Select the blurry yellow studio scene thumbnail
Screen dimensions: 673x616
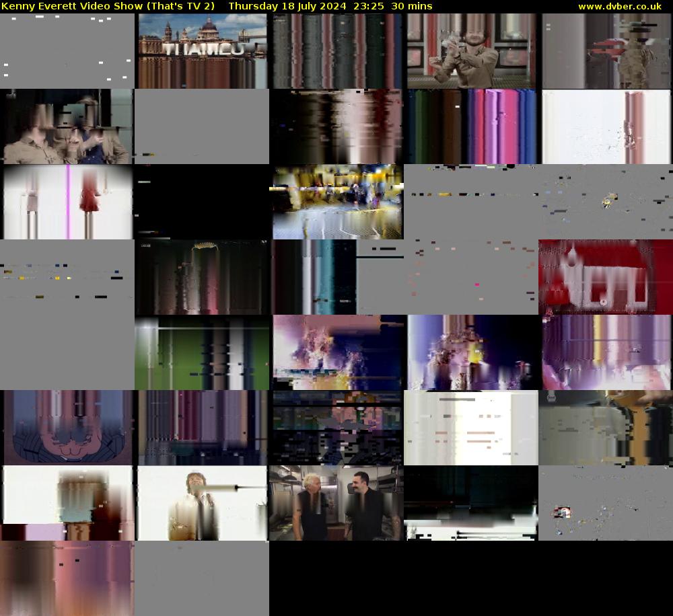[336, 202]
